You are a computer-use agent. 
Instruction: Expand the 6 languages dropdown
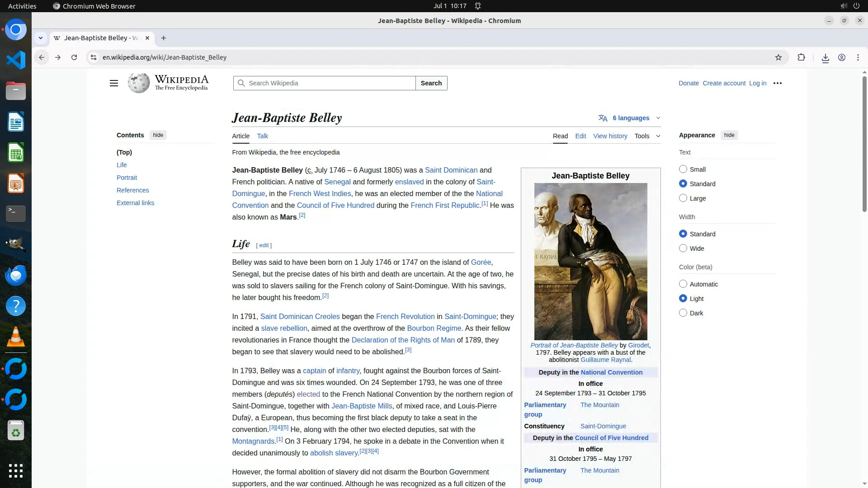pyautogui.click(x=630, y=118)
